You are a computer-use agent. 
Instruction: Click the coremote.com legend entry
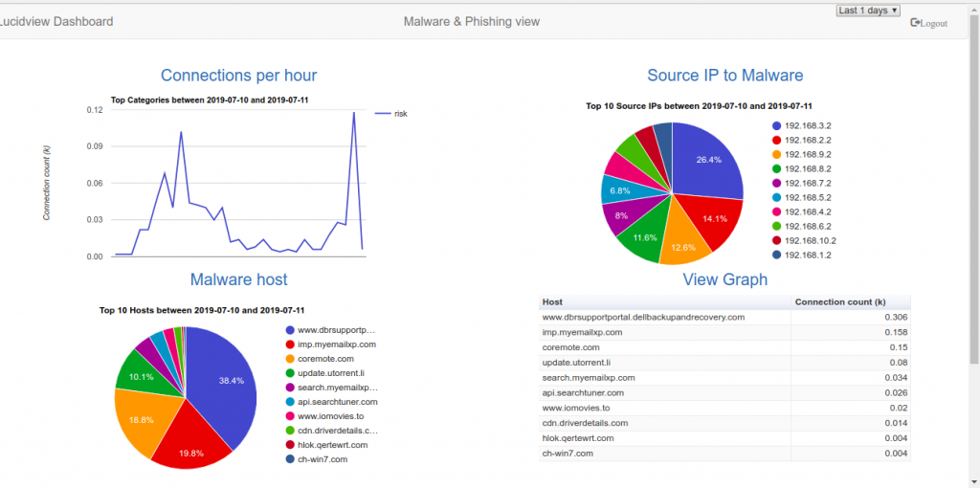[x=320, y=359]
